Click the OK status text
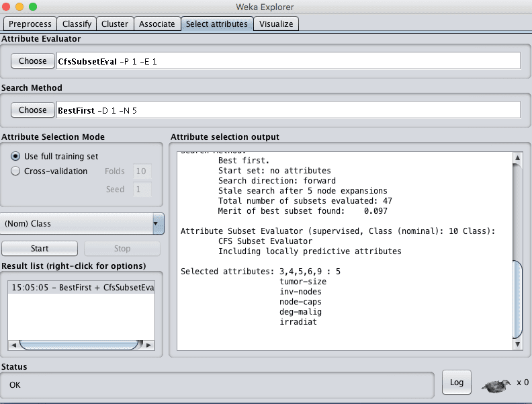This screenshot has width=532, height=404. (x=15, y=385)
